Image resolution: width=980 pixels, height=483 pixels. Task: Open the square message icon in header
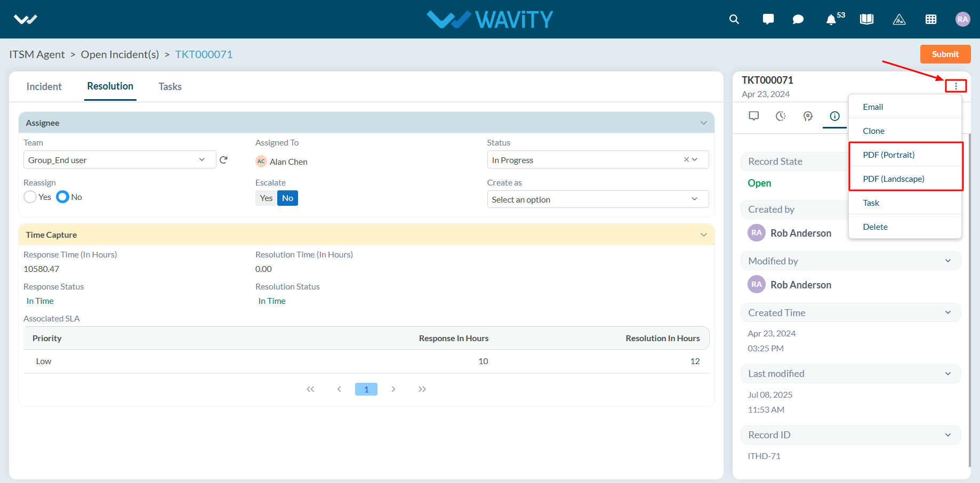tap(768, 19)
